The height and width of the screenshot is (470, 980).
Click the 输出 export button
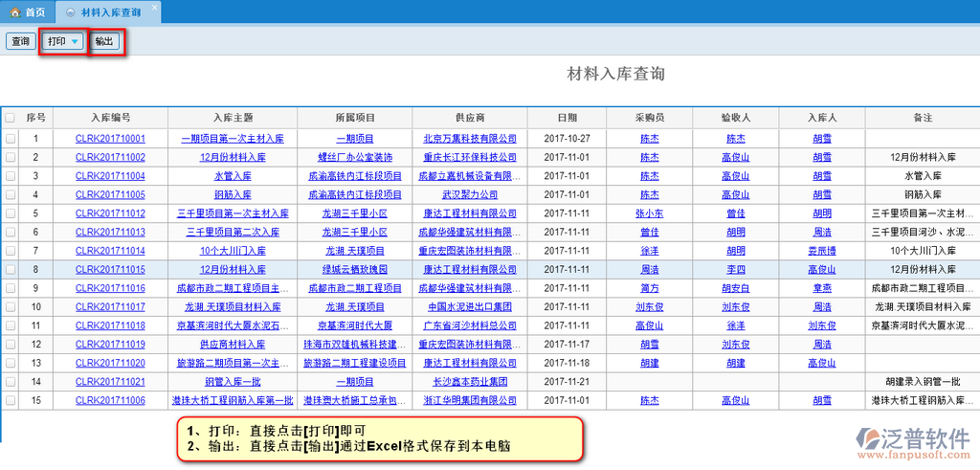point(104,42)
